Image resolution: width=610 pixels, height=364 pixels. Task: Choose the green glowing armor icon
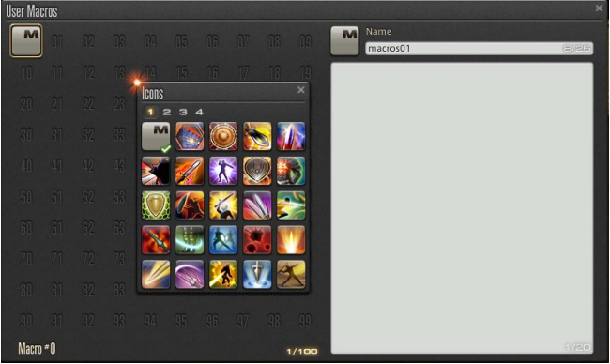tap(190, 240)
